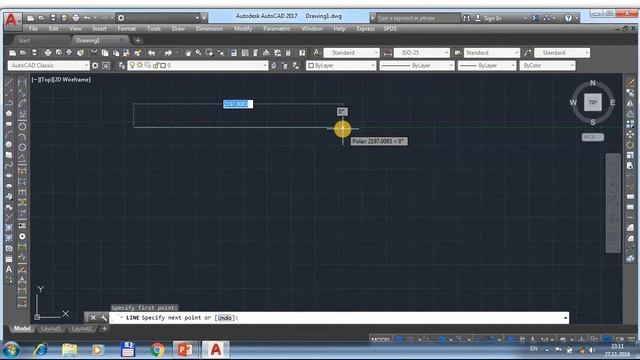Select the Multiline Text 'A' tool
640x360 pixels.
tap(9, 269)
